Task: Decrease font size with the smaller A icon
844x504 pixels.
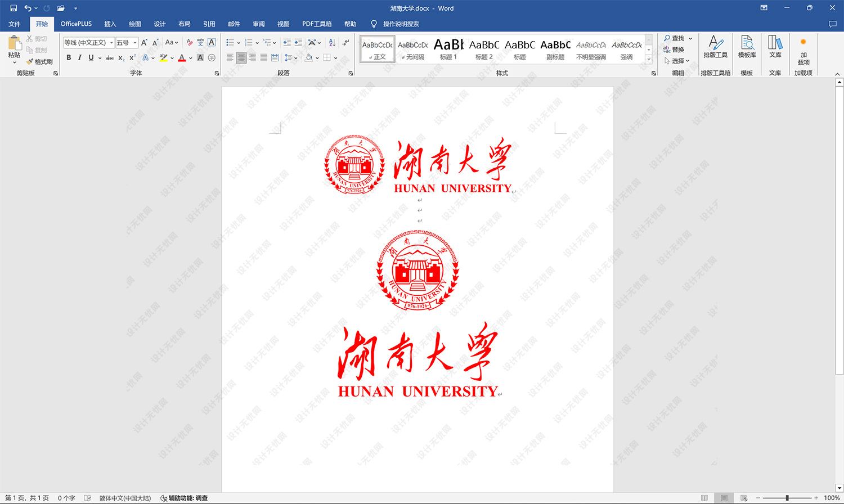Action: (155, 43)
